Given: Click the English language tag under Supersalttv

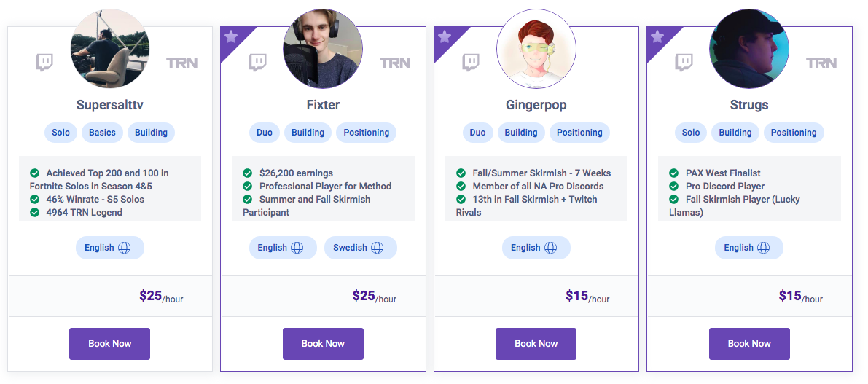Looking at the screenshot, I should point(109,247).
